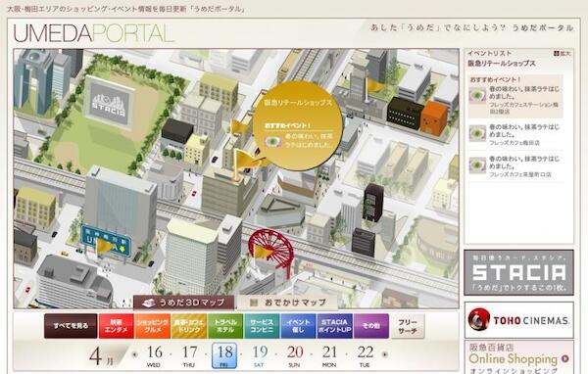Open the フレッズカフェ茶屋町口店 event item

point(515,166)
